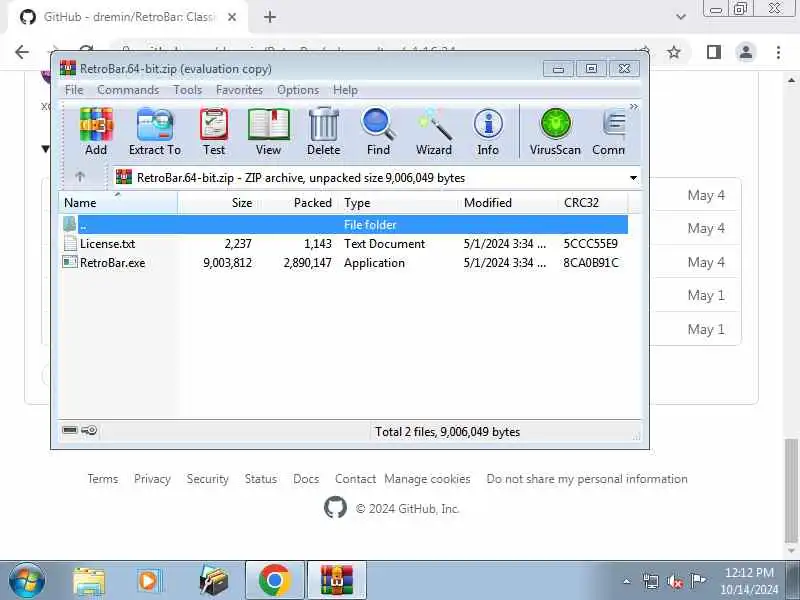Close the GitHub RetroBar Chrome tab

pyautogui.click(x=232, y=17)
